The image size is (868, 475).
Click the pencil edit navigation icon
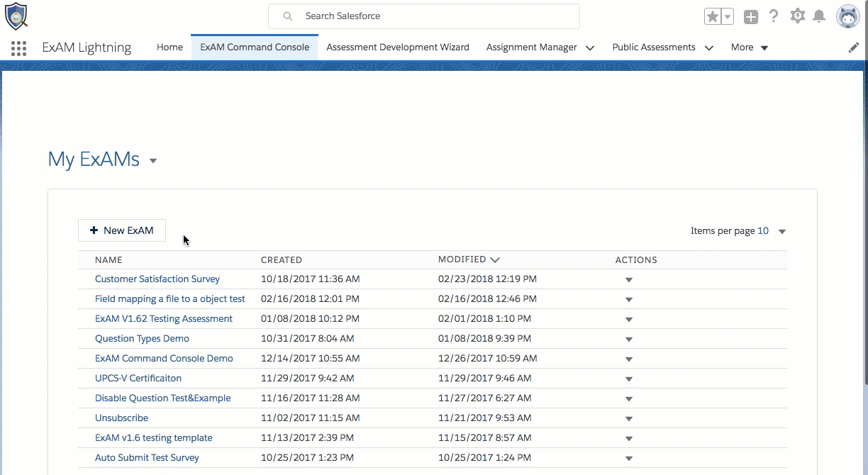click(x=854, y=47)
